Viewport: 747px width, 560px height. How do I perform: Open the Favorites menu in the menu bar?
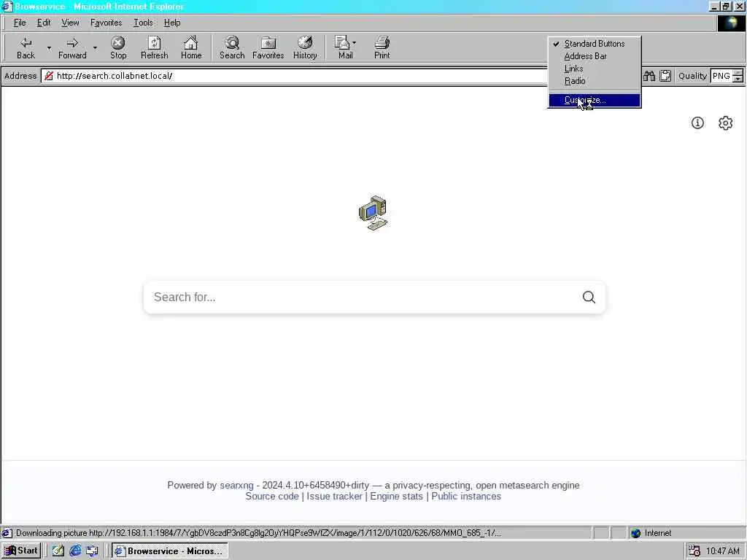107,23
